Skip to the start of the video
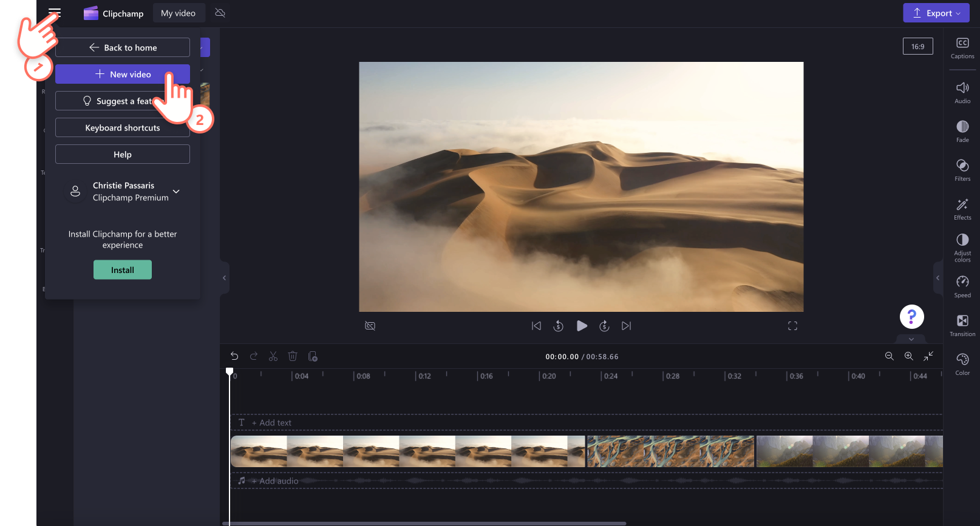980x526 pixels. tap(536, 326)
